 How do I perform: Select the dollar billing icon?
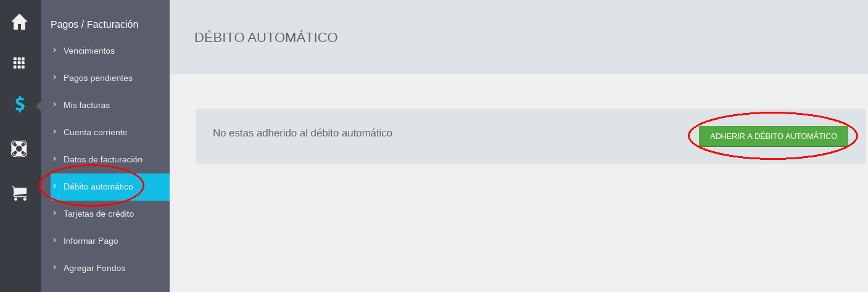coord(20,104)
